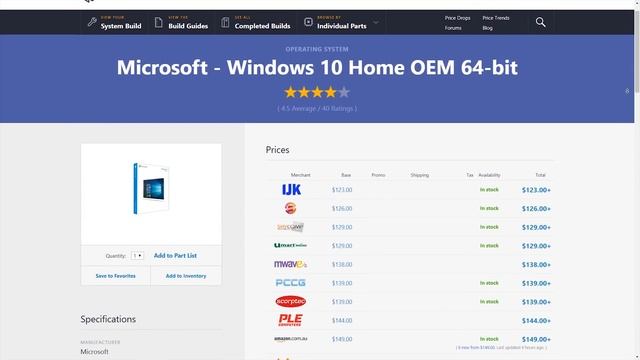Viewport: 640px width, 360px height.
Task: Click the $138.00+ total price
Action: pos(536,264)
